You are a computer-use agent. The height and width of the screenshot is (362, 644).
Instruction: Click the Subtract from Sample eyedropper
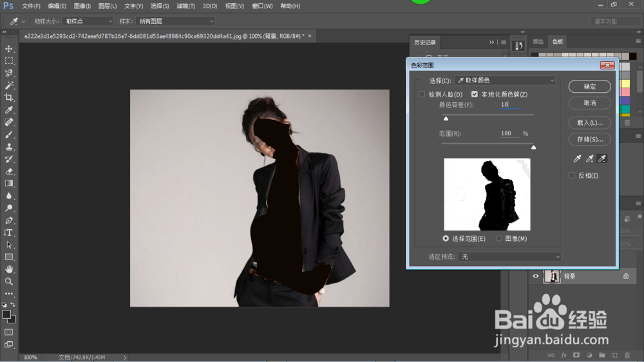click(602, 158)
